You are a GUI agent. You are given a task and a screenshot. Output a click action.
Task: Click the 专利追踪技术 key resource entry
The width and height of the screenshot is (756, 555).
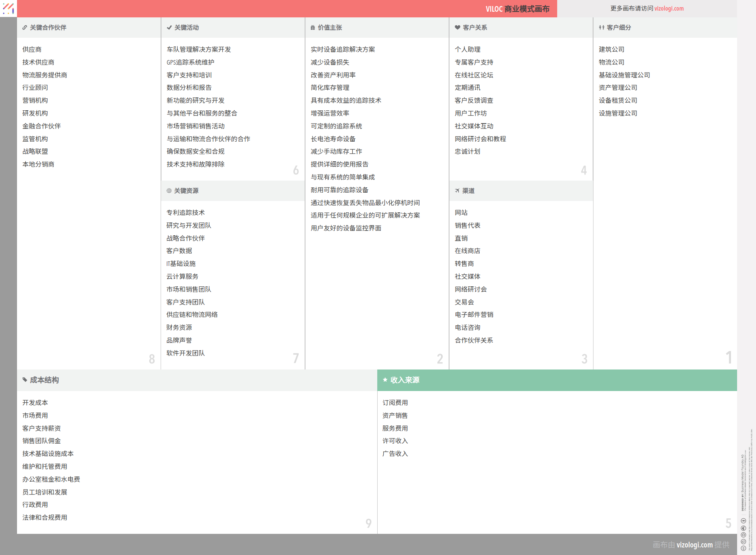click(185, 213)
